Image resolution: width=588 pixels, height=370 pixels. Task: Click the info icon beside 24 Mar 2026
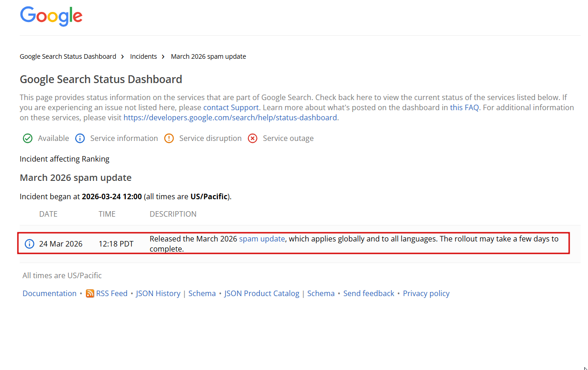tap(29, 244)
